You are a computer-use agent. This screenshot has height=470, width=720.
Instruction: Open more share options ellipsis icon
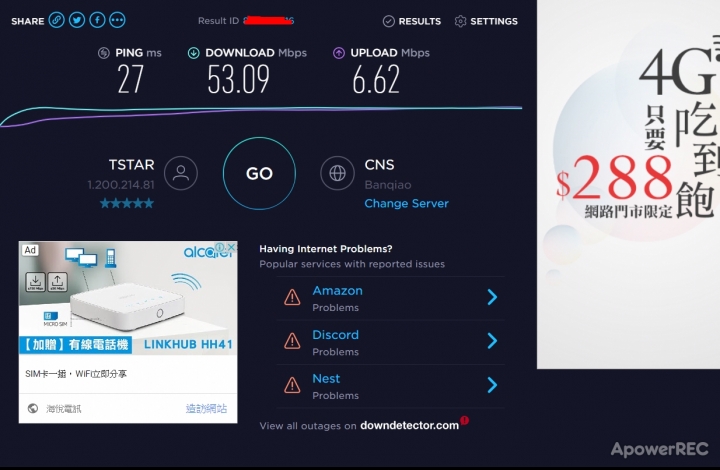click(117, 20)
